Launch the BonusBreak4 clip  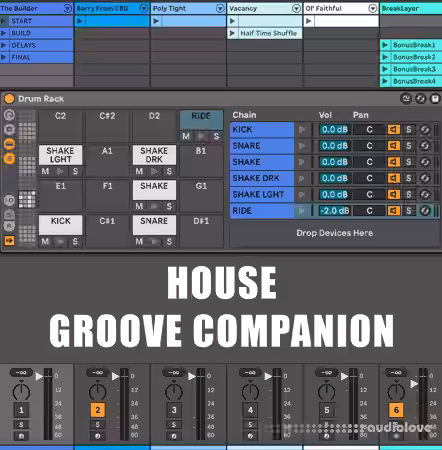pyautogui.click(x=385, y=81)
